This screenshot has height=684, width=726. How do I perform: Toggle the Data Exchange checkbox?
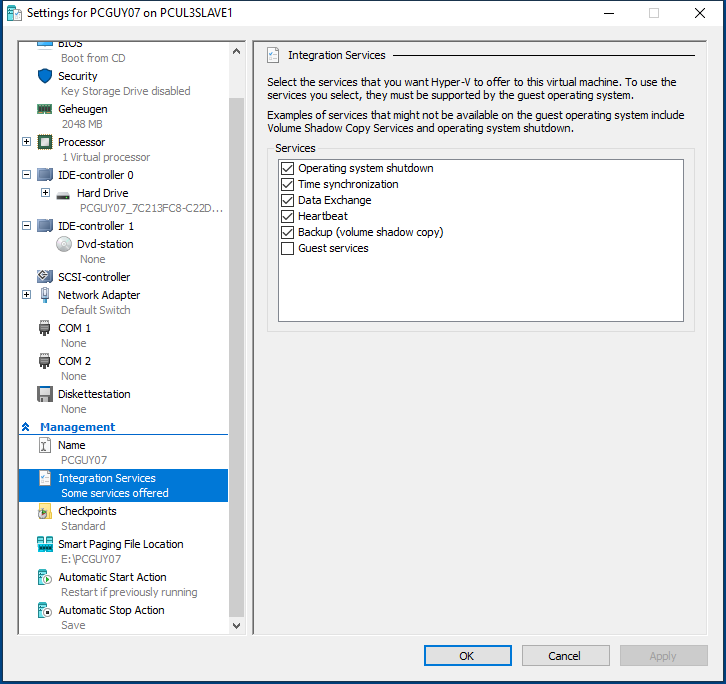(x=288, y=201)
